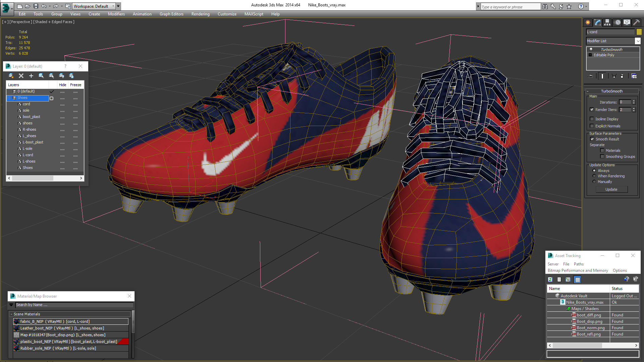Viewport: 644px width, 362px height.
Task: Expand Editable Poly sub-object tree
Action: 590,55
